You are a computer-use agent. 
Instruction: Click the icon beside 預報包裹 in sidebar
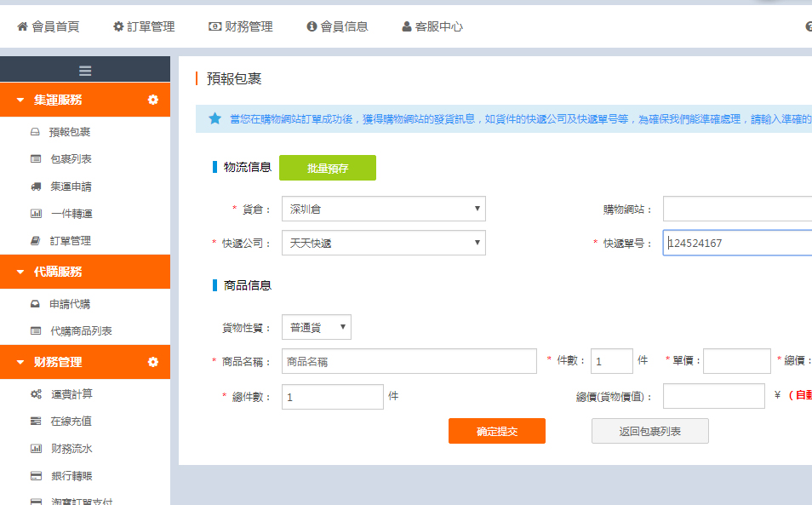coord(35,131)
